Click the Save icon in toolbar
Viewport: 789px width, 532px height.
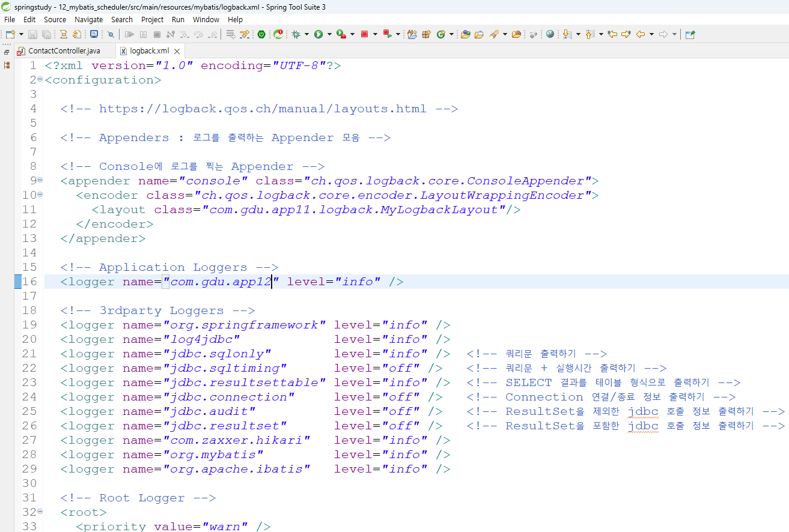click(x=32, y=34)
